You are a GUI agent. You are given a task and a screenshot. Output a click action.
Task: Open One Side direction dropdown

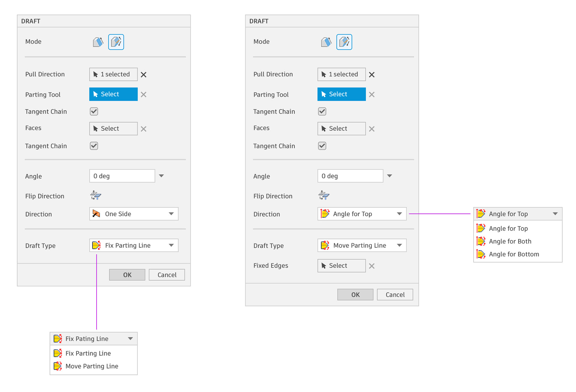coord(134,214)
